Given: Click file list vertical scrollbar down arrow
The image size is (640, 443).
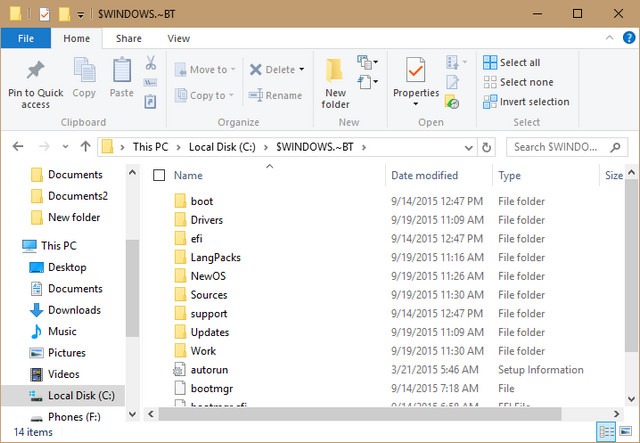Looking at the screenshot, I should coord(631,399).
